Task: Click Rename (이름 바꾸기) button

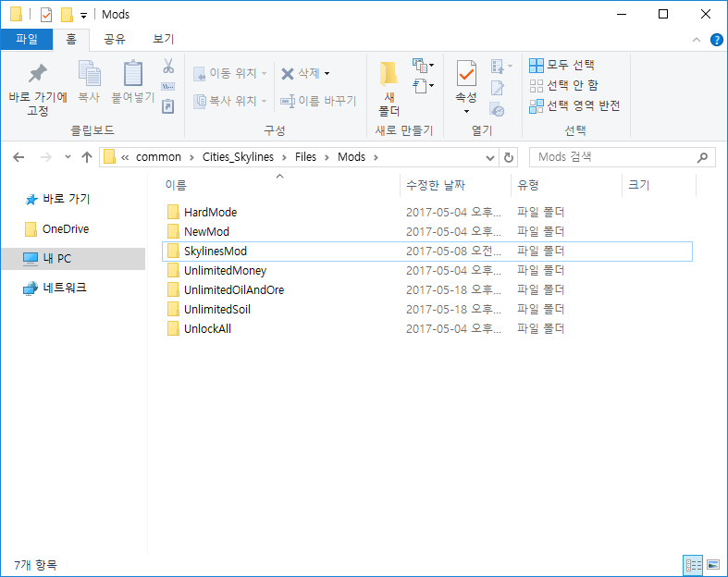Action: (x=318, y=101)
